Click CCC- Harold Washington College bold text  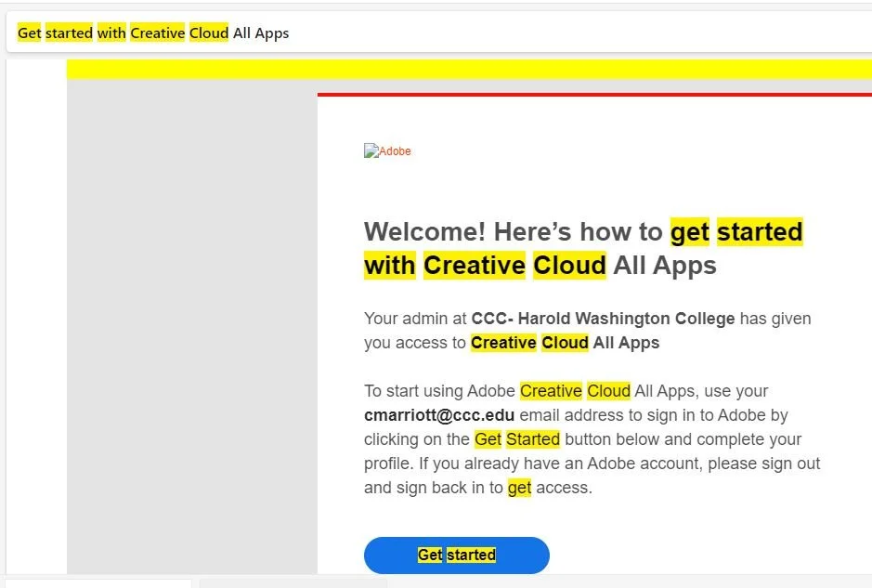click(603, 318)
